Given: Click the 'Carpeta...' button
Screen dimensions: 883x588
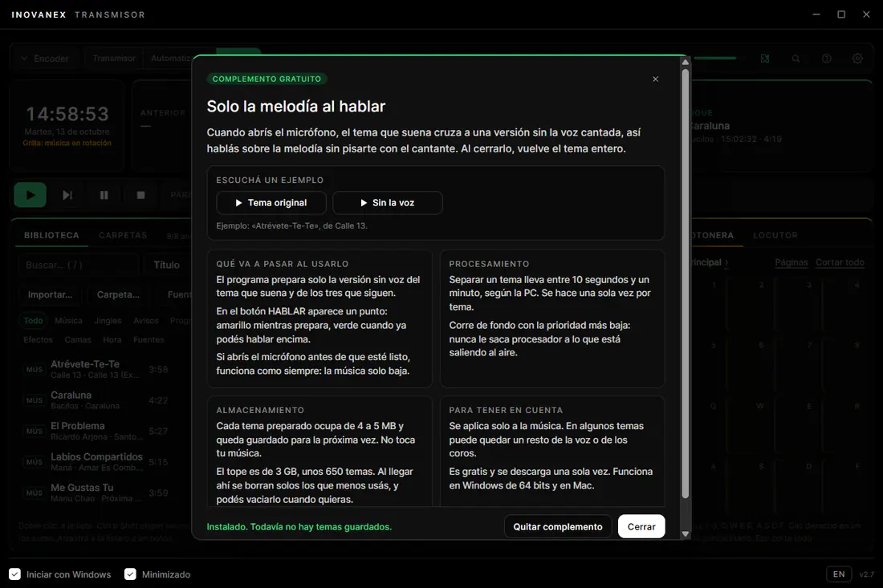Looking at the screenshot, I should pos(118,294).
